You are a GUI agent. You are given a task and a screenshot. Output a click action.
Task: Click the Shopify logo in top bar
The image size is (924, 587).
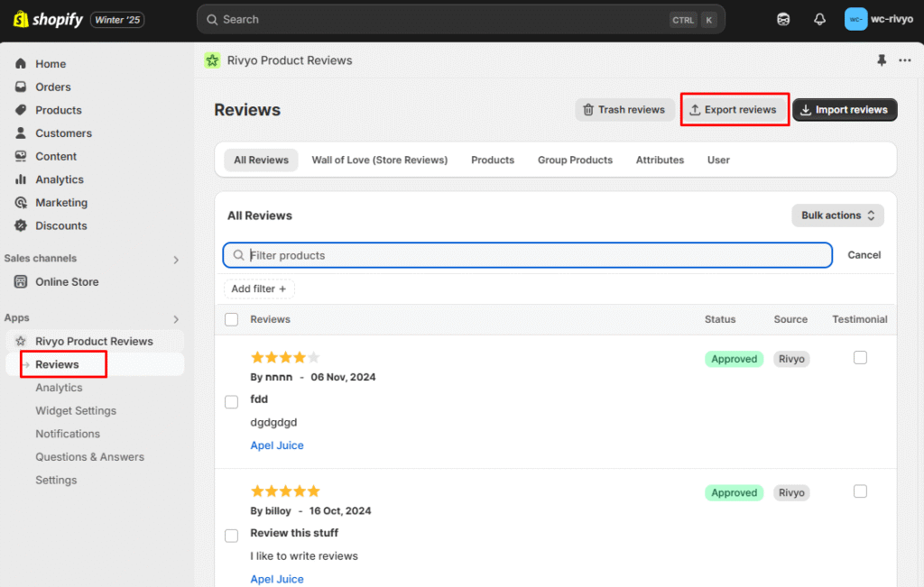[x=48, y=19]
